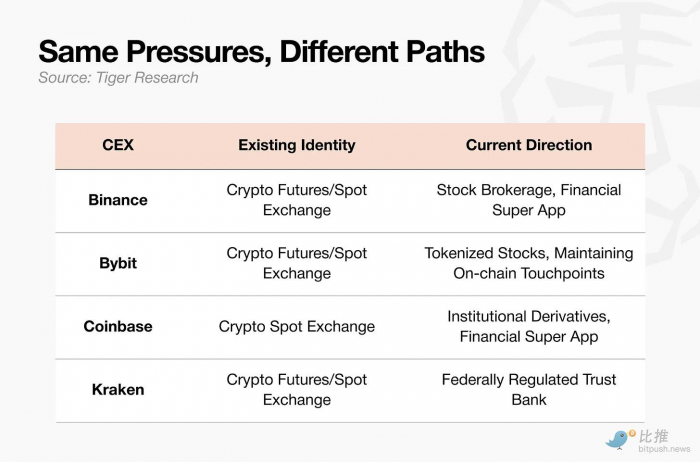Click the Existing Identity column header
700x462 pixels.
pyautogui.click(x=297, y=145)
